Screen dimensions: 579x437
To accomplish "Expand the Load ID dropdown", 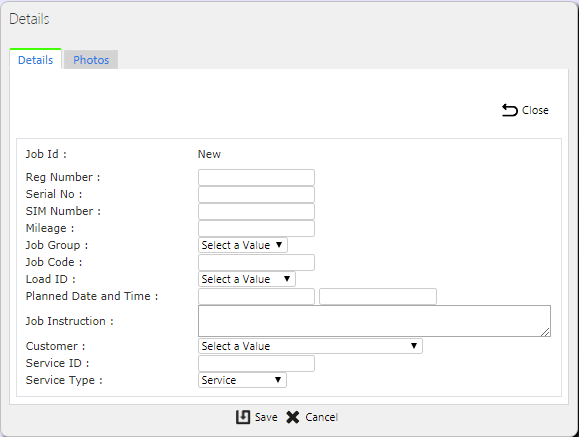I will click(x=247, y=279).
